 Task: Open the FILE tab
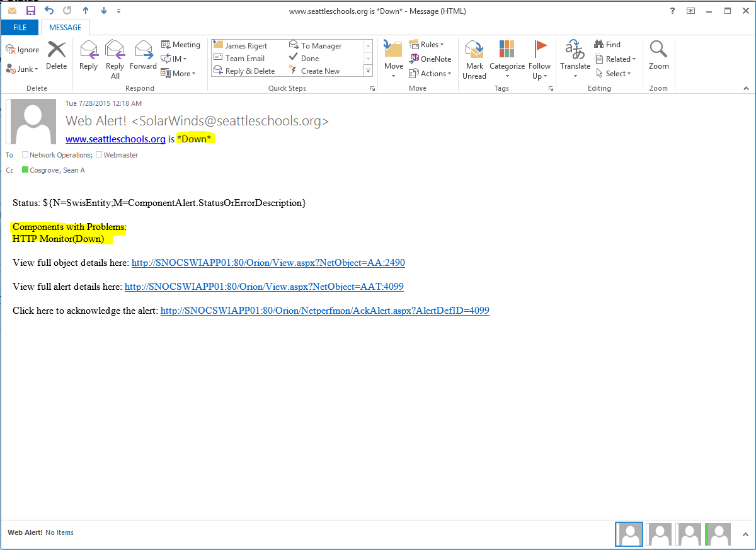click(20, 28)
